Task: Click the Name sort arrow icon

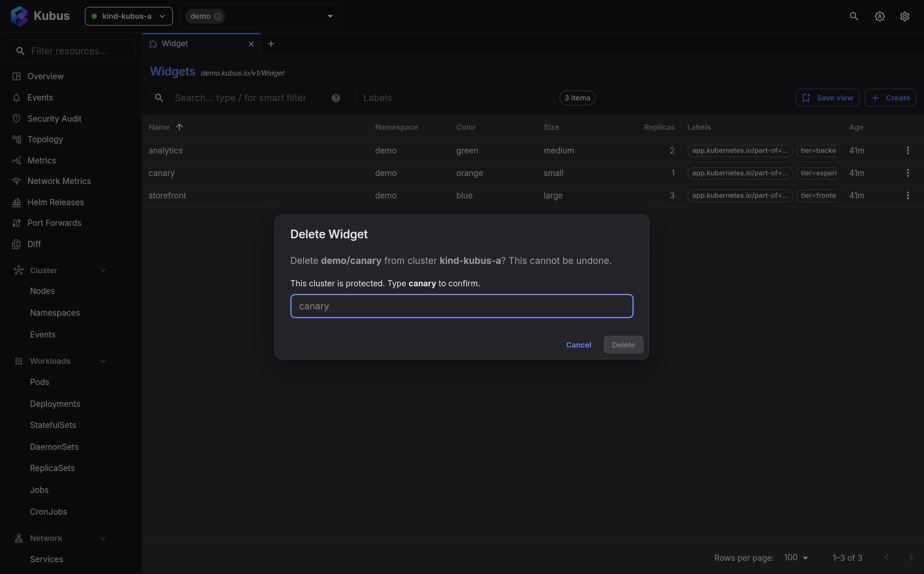Action: pos(179,127)
